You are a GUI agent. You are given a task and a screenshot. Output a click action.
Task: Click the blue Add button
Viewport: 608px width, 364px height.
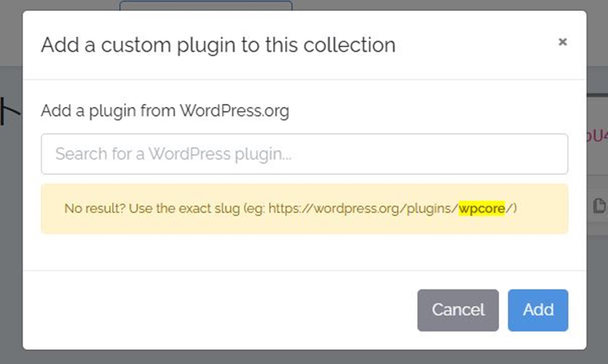(538, 310)
